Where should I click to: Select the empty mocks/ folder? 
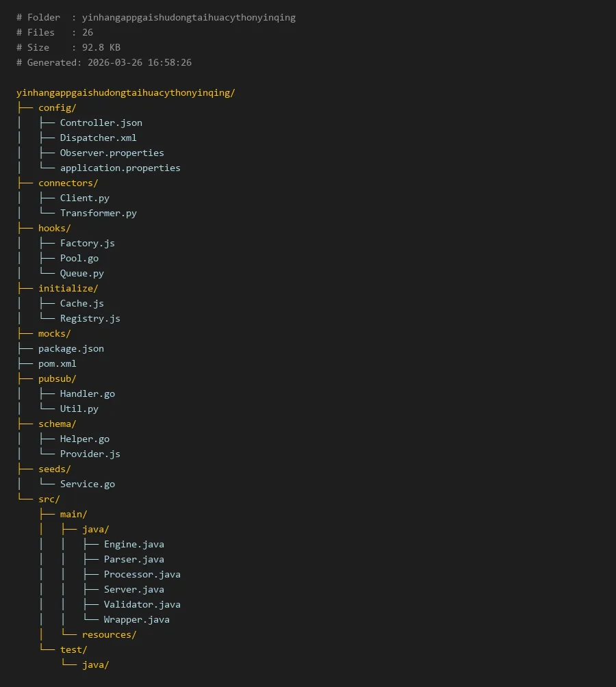click(x=54, y=333)
